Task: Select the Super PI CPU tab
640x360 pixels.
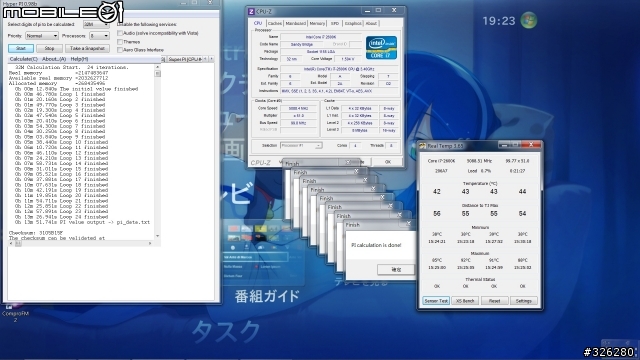Action: pos(184,59)
